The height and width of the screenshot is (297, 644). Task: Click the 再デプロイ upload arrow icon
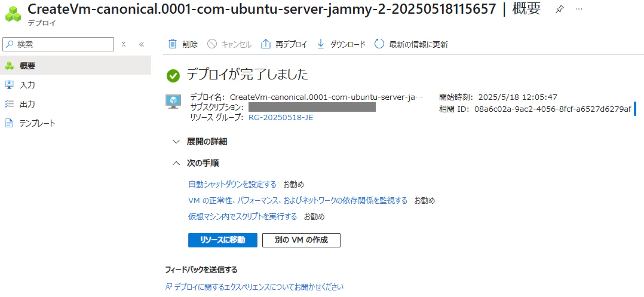click(266, 44)
